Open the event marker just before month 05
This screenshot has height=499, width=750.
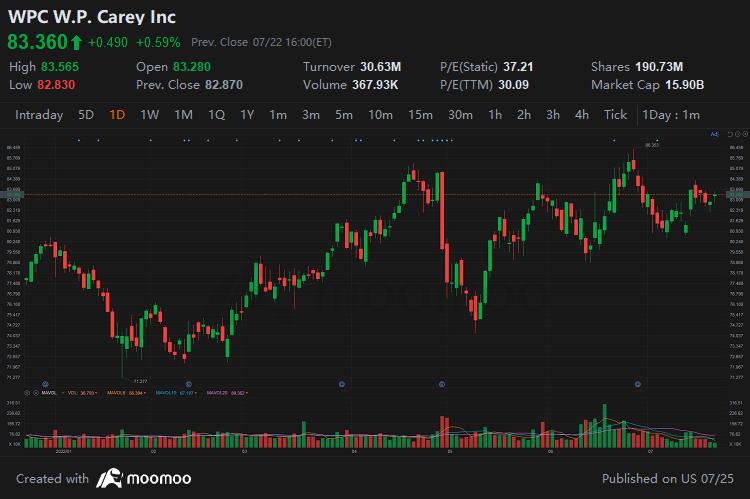442,384
